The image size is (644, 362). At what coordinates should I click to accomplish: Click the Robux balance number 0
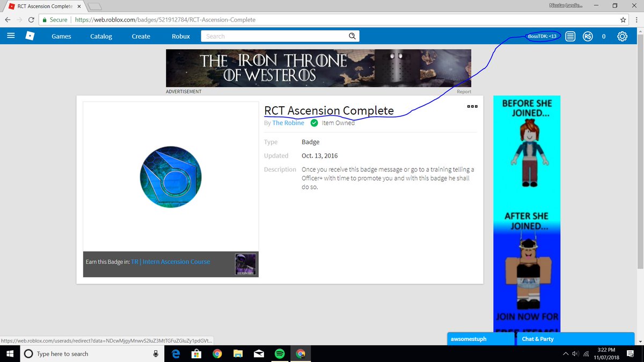(x=604, y=36)
